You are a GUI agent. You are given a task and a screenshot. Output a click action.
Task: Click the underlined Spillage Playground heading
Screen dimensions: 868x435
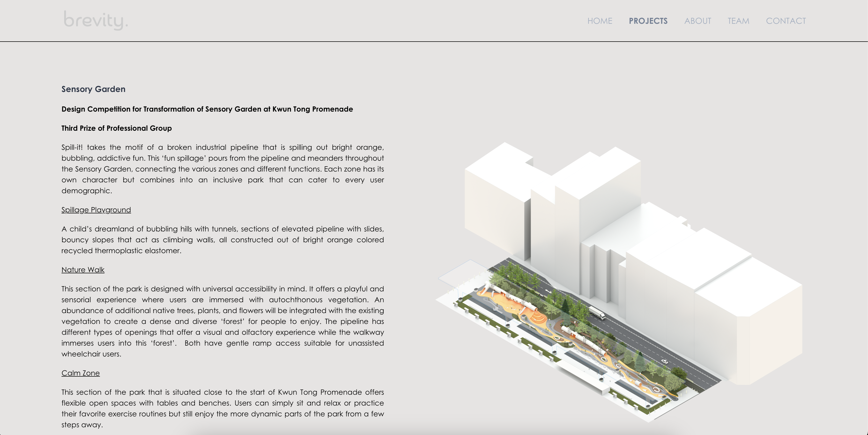coord(96,210)
